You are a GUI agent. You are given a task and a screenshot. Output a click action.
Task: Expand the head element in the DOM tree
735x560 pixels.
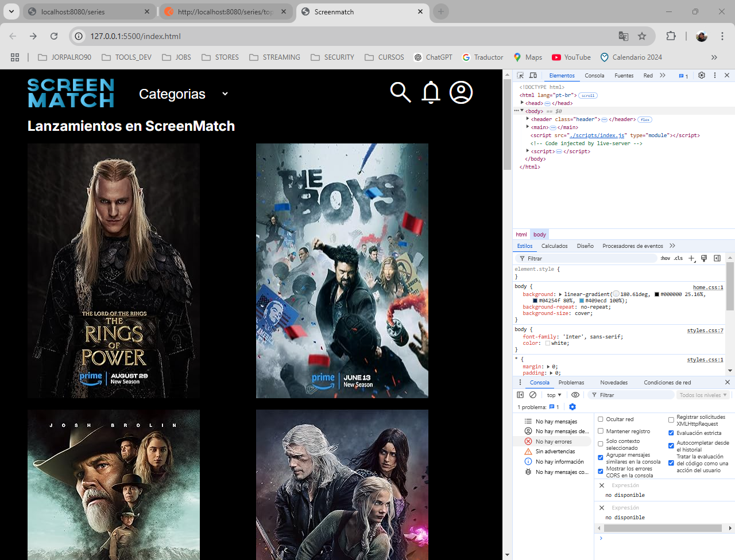pyautogui.click(x=522, y=103)
